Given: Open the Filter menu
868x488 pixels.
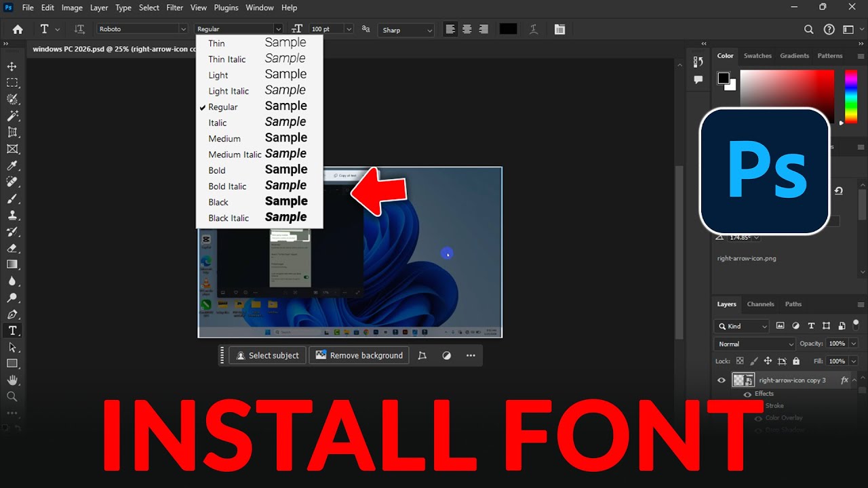Looking at the screenshot, I should 175,7.
